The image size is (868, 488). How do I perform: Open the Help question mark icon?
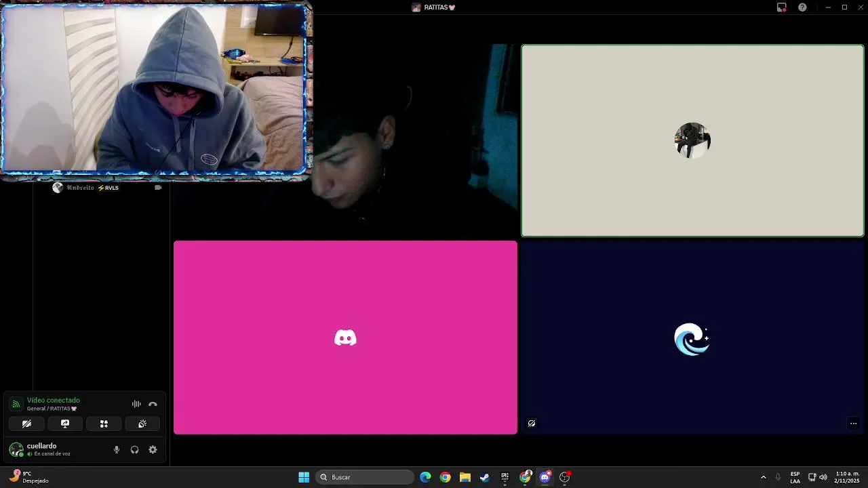click(x=802, y=7)
